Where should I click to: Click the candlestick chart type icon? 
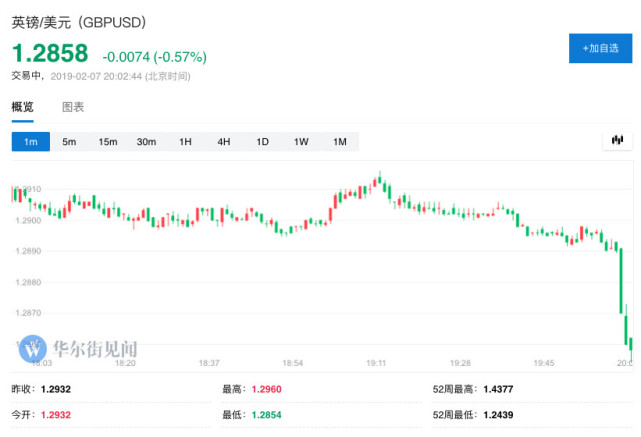click(x=617, y=141)
